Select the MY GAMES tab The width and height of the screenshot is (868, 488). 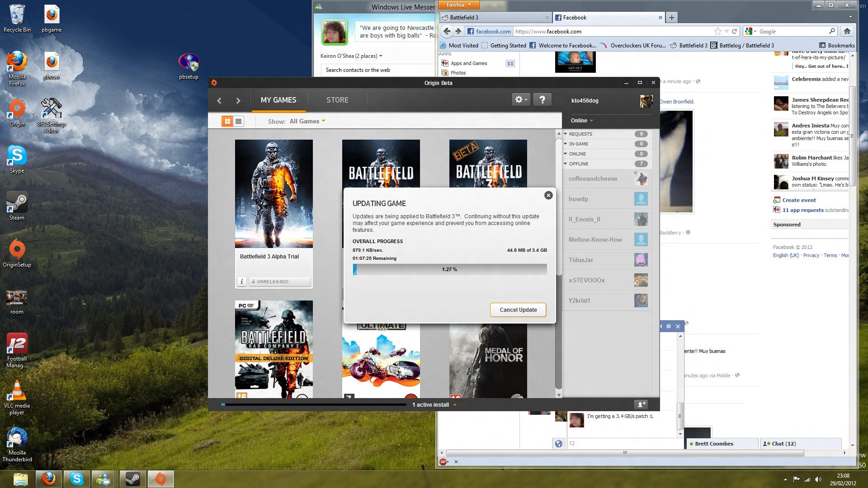point(278,100)
